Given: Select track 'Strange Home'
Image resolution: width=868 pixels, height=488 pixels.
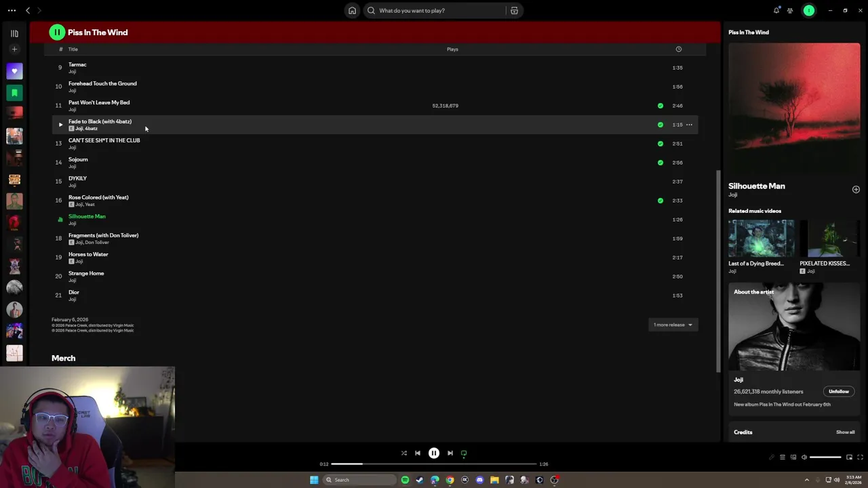Looking at the screenshot, I should click(86, 273).
